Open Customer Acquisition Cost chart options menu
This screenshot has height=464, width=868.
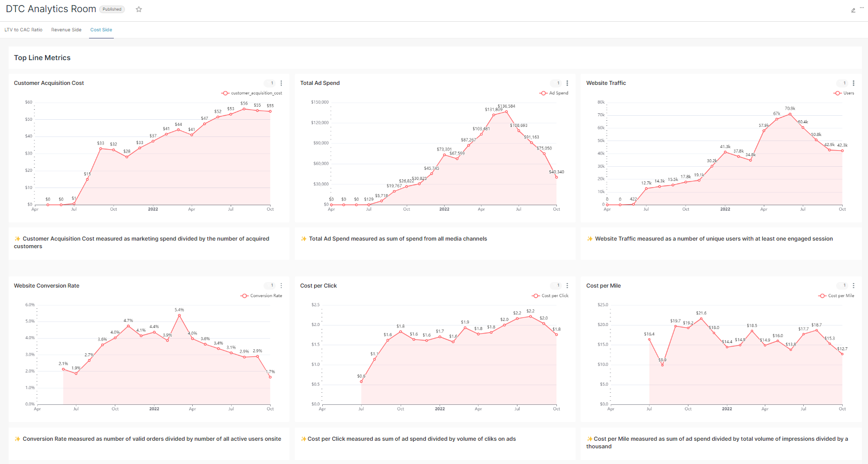(281, 83)
